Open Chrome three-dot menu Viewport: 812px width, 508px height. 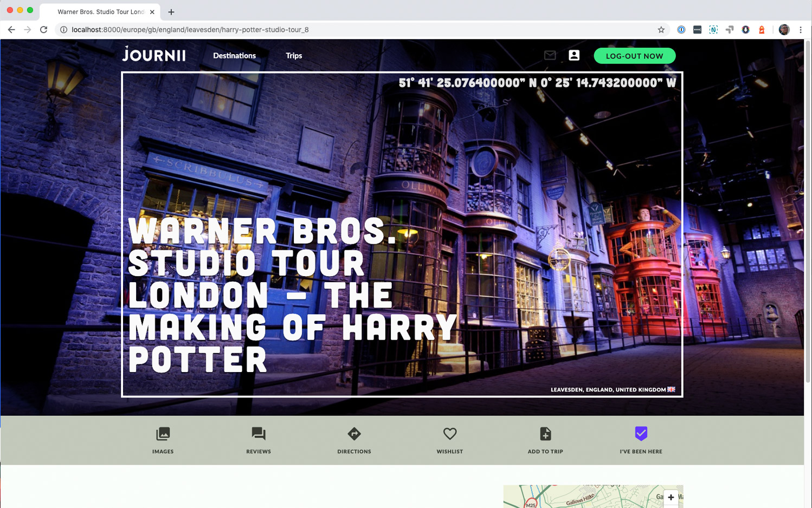tap(801, 30)
